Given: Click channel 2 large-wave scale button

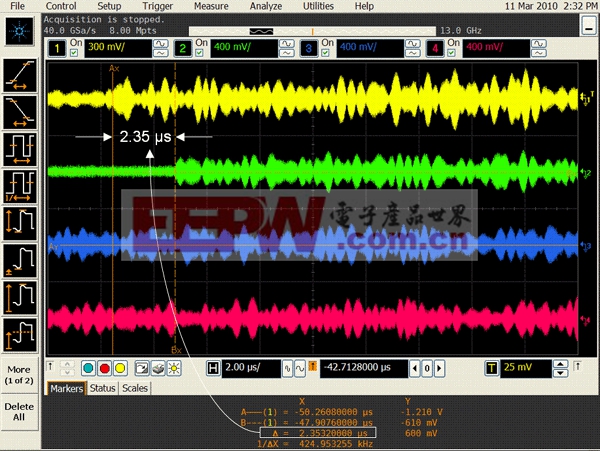Looking at the screenshot, I should click(287, 44).
